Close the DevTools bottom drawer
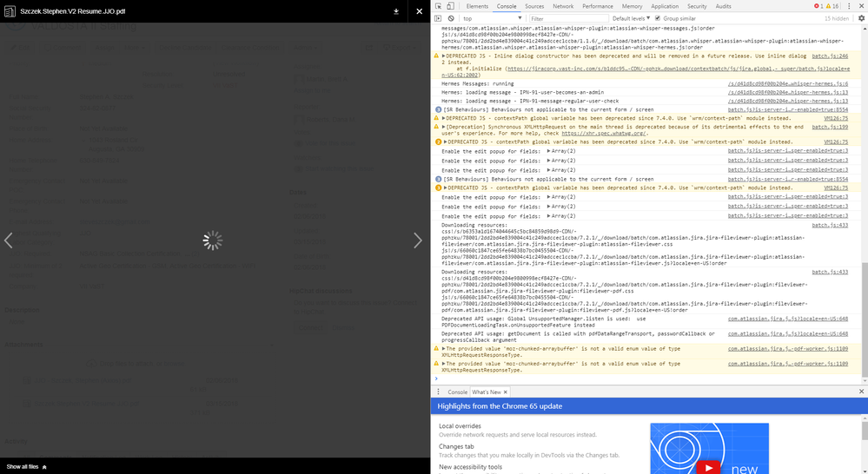This screenshot has width=868, height=474. pos(861,392)
